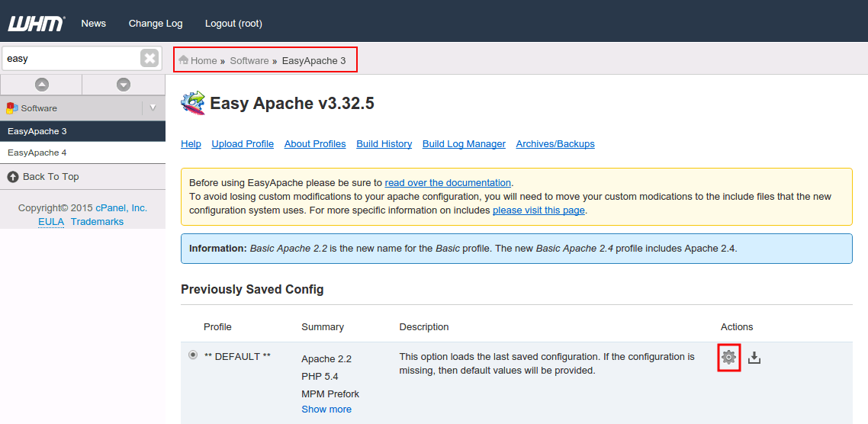Viewport: 868px width, 424px height.
Task: Open the About Profiles link
Action: 315,144
